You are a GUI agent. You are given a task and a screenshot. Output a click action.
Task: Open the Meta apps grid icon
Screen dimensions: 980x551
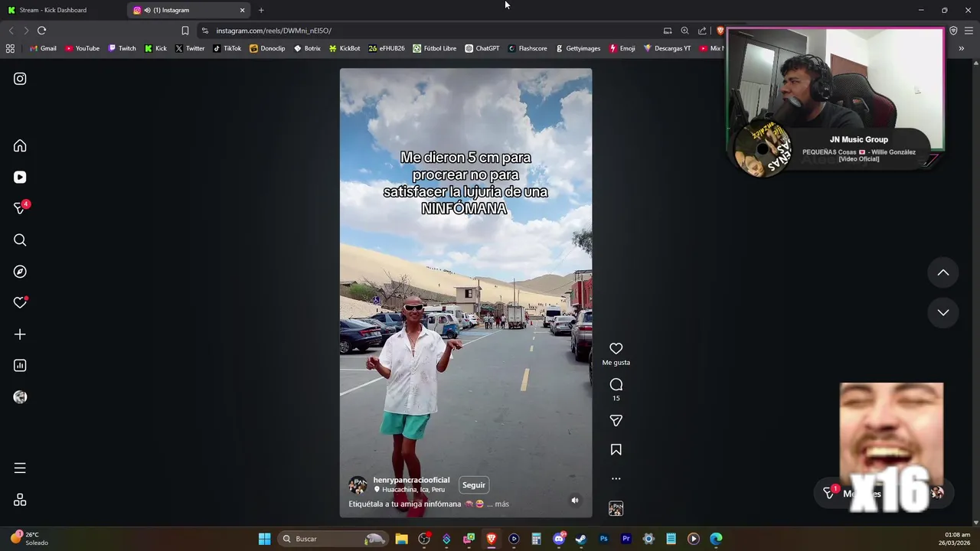pyautogui.click(x=20, y=500)
